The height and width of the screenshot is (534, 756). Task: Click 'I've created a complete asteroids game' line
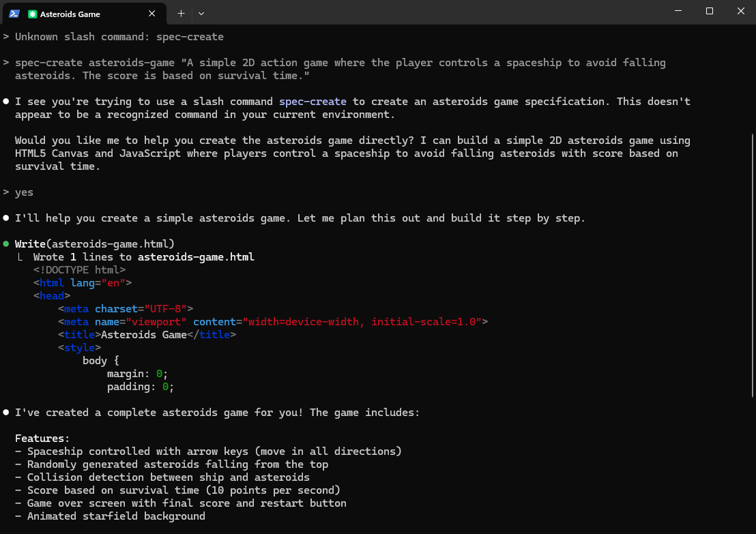pos(218,413)
